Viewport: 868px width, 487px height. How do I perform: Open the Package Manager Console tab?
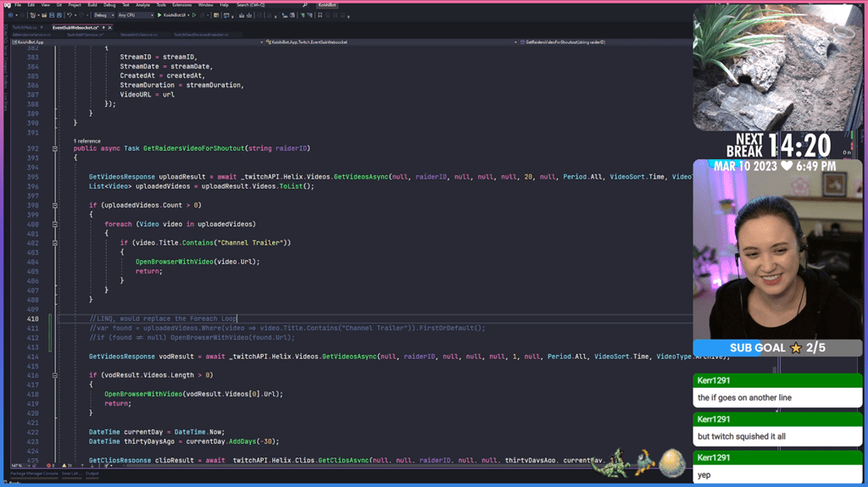[x=34, y=473]
